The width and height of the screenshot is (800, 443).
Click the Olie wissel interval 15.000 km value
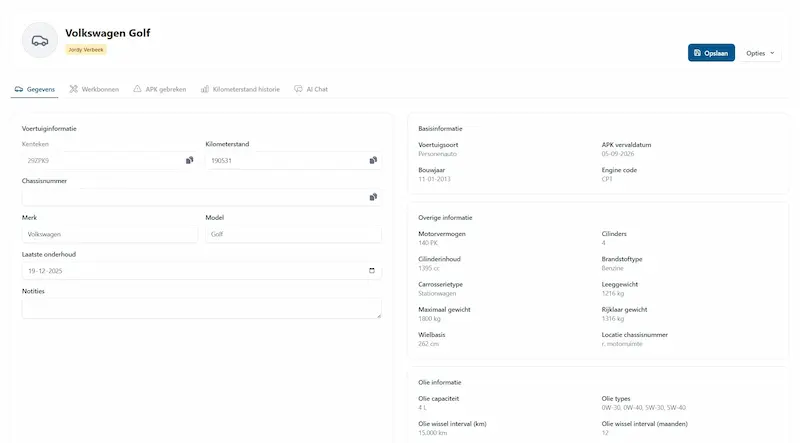point(433,433)
